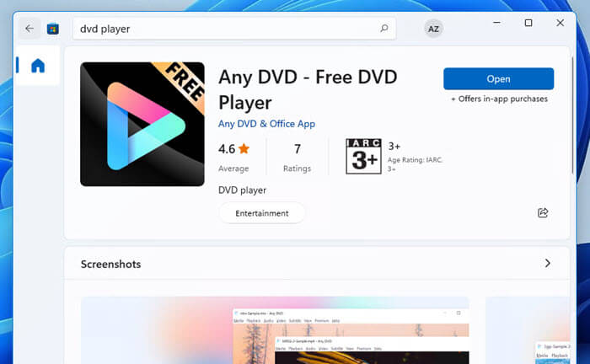Click the IARC 3+ rating badge
This screenshot has height=364, width=590.
(363, 156)
